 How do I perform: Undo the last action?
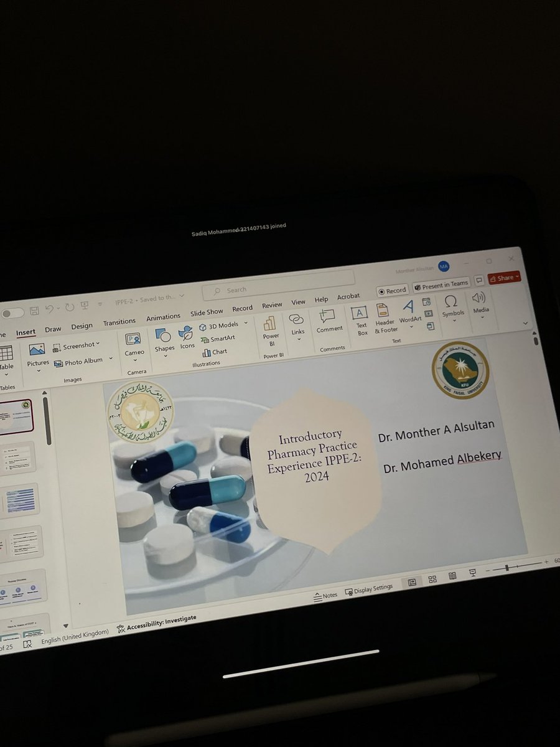click(50, 308)
